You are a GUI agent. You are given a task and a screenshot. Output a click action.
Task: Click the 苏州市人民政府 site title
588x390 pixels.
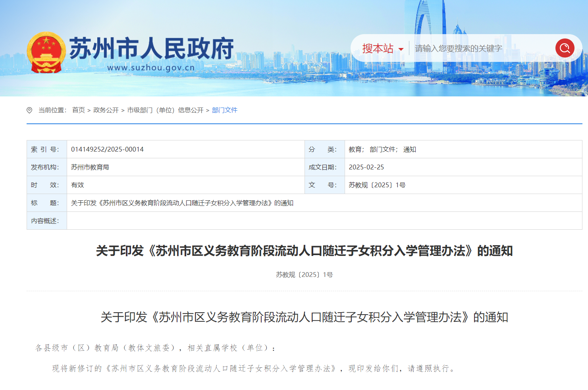tap(151, 49)
